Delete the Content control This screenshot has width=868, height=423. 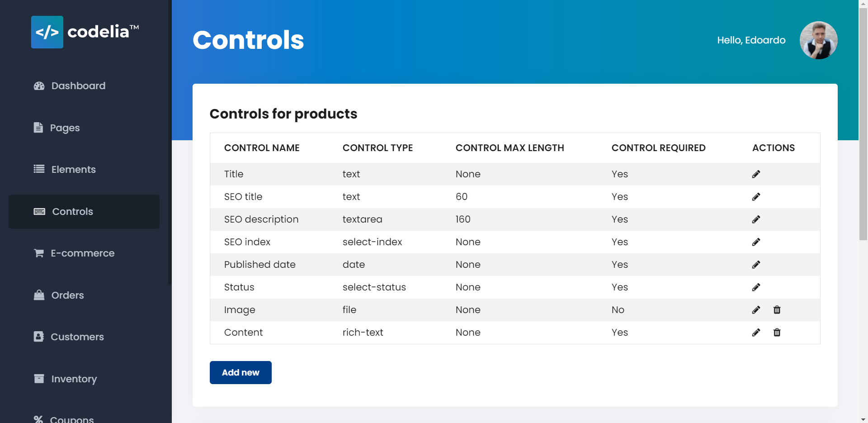[x=777, y=333]
